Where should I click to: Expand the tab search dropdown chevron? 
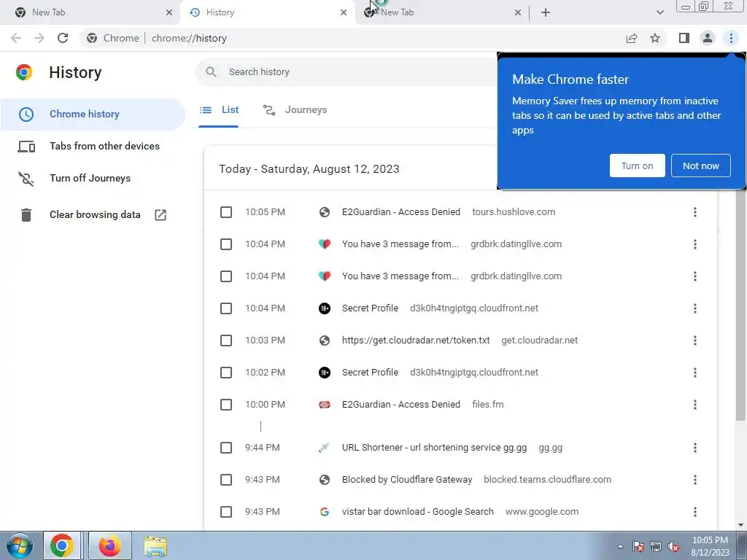(x=659, y=12)
